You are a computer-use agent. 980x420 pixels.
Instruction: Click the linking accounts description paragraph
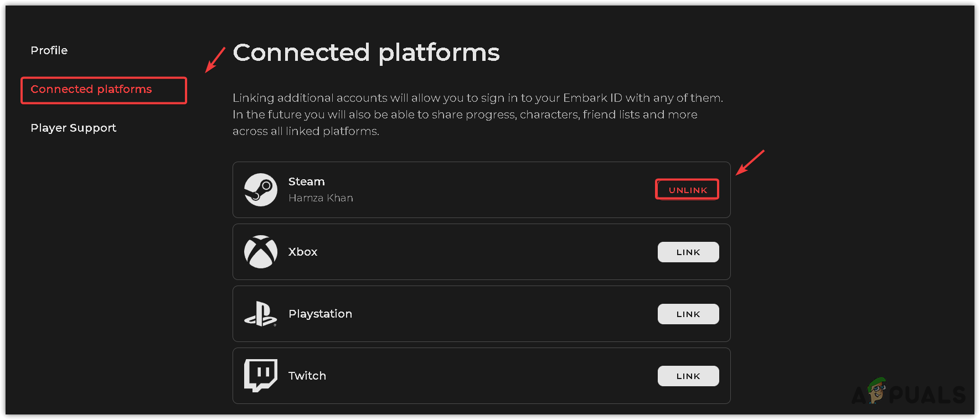477,115
